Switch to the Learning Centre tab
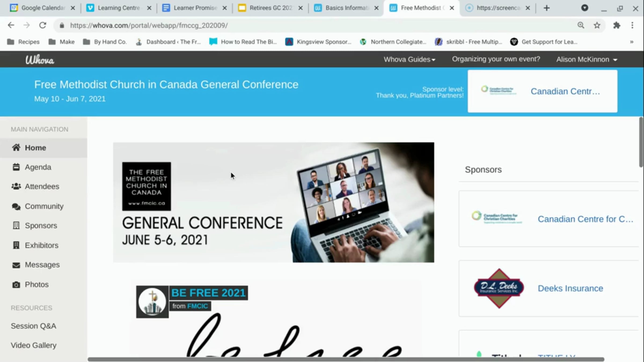 click(118, 8)
